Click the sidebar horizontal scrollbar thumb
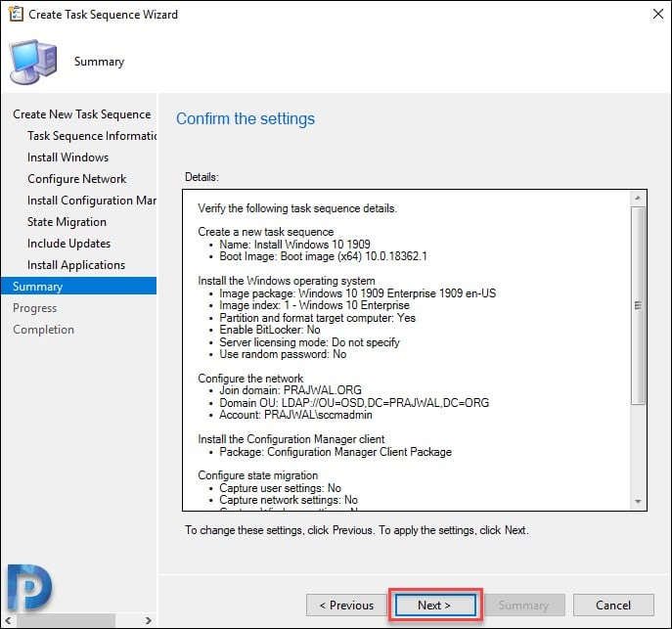672x629 pixels. (66, 620)
